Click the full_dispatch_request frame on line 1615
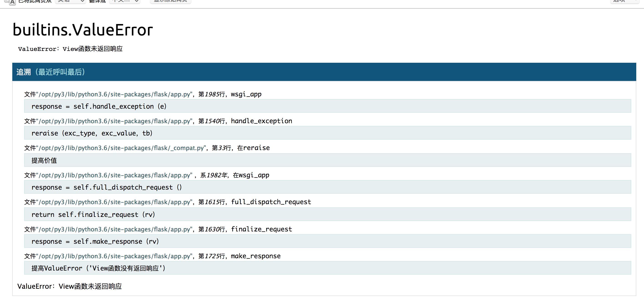The height and width of the screenshot is (301, 644). coord(271,202)
